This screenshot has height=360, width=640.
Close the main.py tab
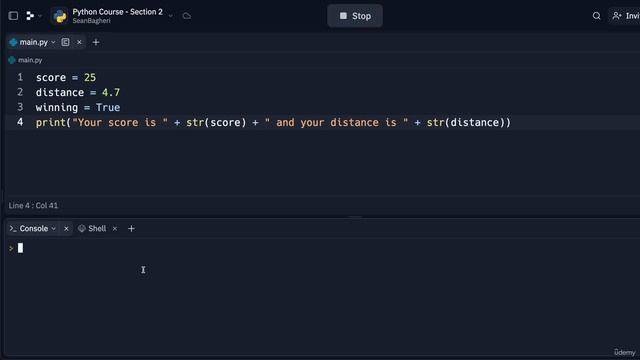coord(79,42)
